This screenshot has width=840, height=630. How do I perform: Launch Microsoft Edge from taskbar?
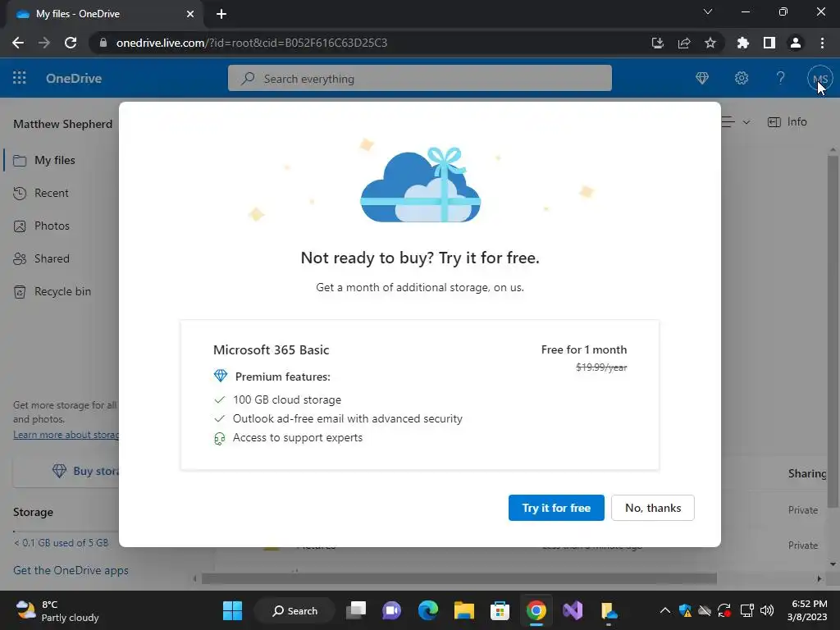428,610
